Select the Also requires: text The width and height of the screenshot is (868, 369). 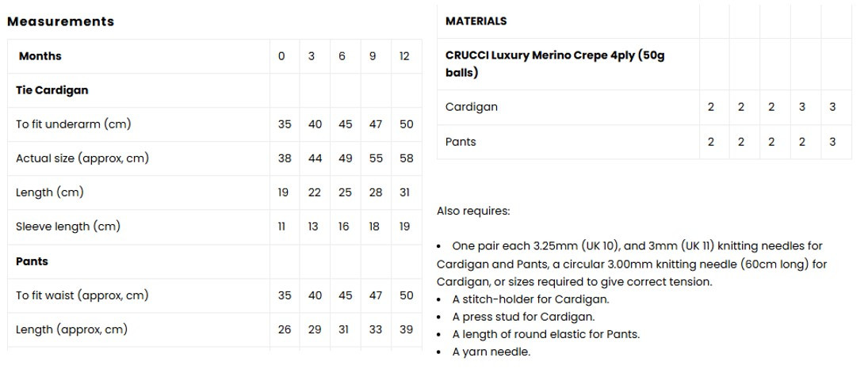click(x=473, y=211)
